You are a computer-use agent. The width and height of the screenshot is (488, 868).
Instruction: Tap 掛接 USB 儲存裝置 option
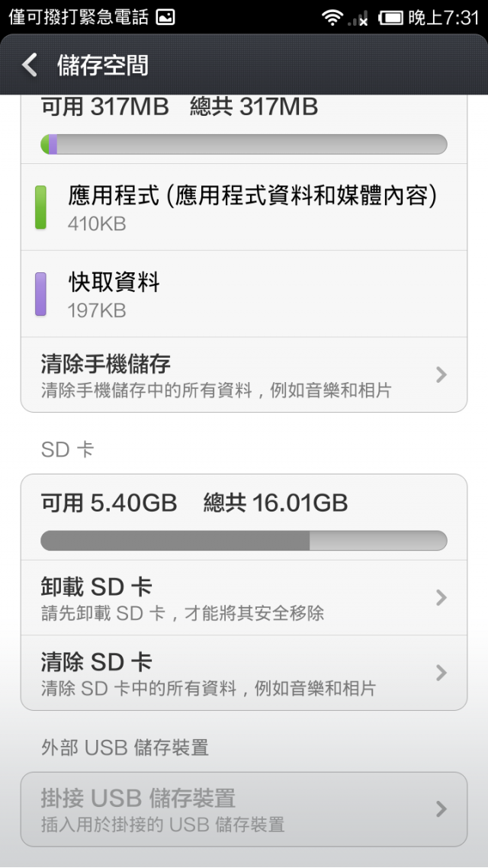pyautogui.click(x=244, y=809)
